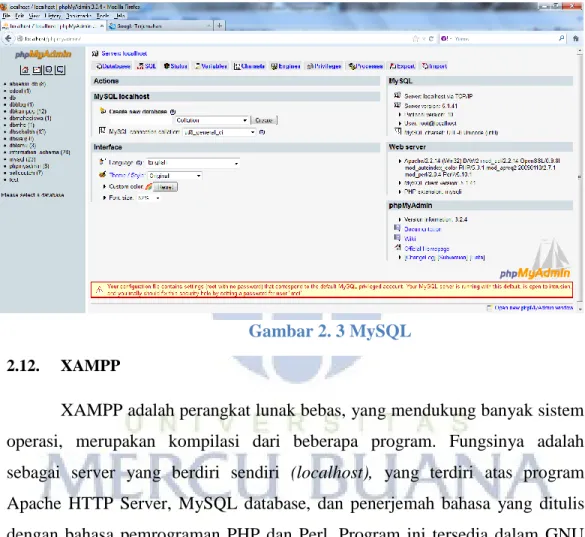
Task: Open the Status tab
Action: (x=175, y=66)
